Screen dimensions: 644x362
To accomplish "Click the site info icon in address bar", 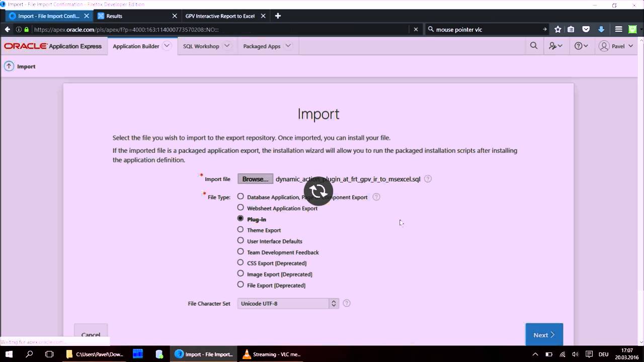I will coord(19,29).
